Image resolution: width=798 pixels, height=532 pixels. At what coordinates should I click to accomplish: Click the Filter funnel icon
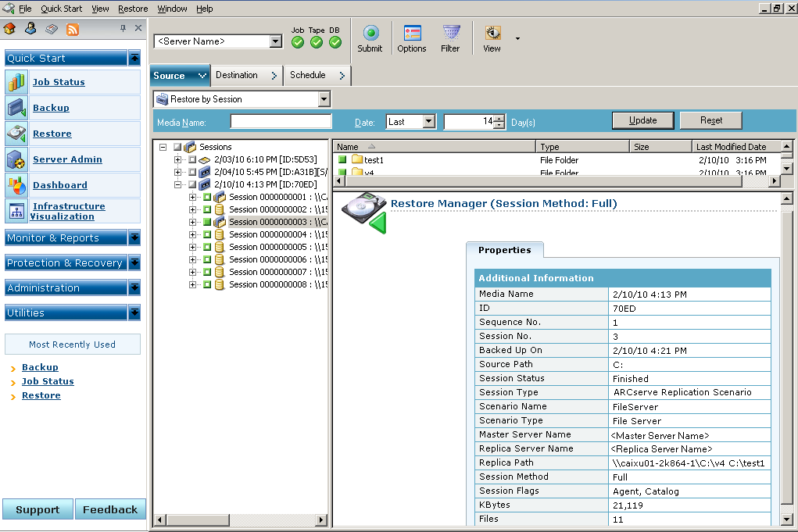(x=451, y=33)
